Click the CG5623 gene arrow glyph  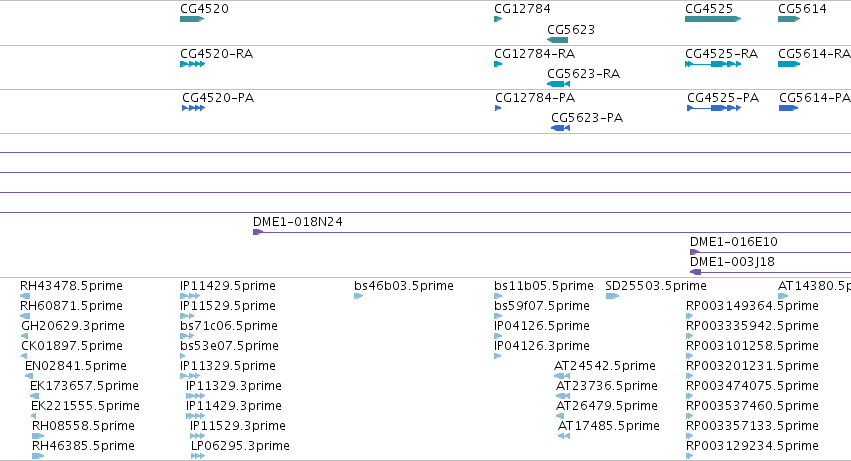pyautogui.click(x=557, y=40)
